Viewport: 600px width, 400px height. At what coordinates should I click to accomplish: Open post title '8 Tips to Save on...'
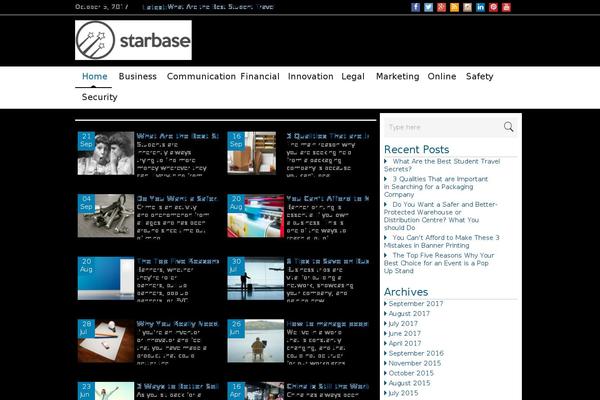point(328,261)
